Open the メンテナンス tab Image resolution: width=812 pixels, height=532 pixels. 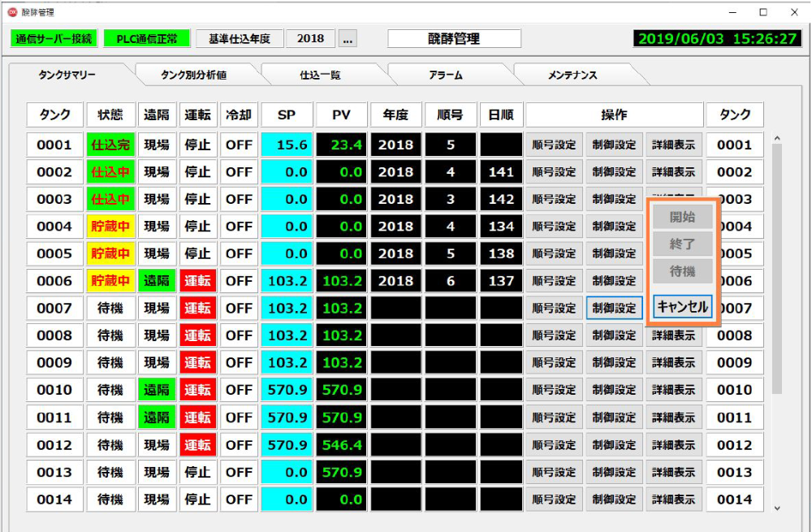pyautogui.click(x=572, y=75)
